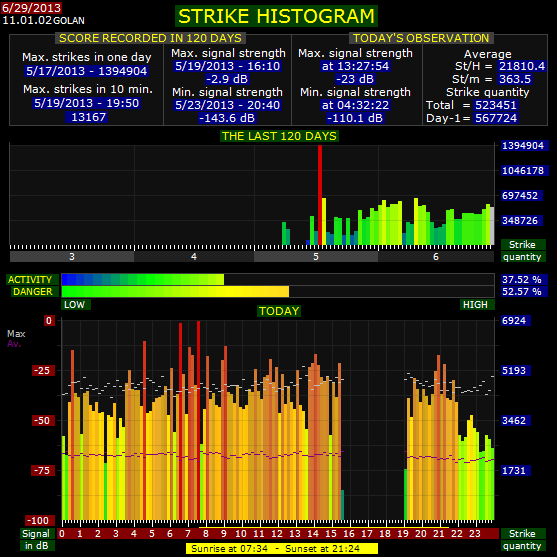
Task: Click the STRIKE HISTOGRAM title
Action: (276, 16)
